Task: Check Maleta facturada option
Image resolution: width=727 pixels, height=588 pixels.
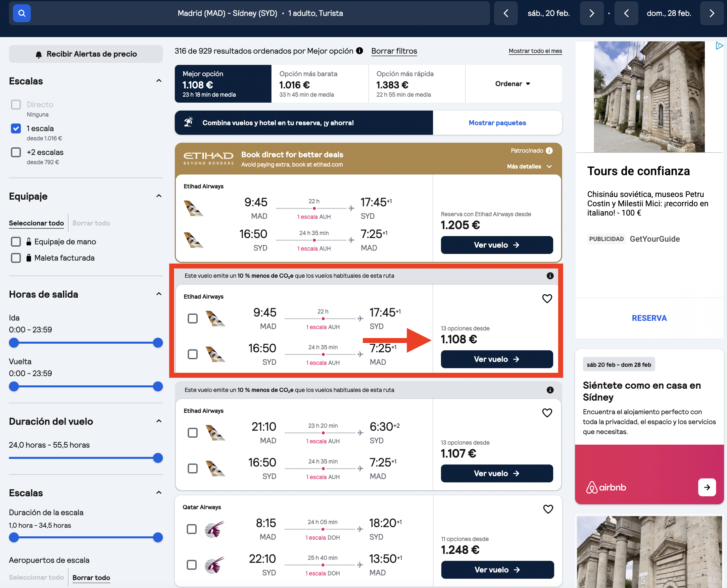Action: tap(16, 258)
